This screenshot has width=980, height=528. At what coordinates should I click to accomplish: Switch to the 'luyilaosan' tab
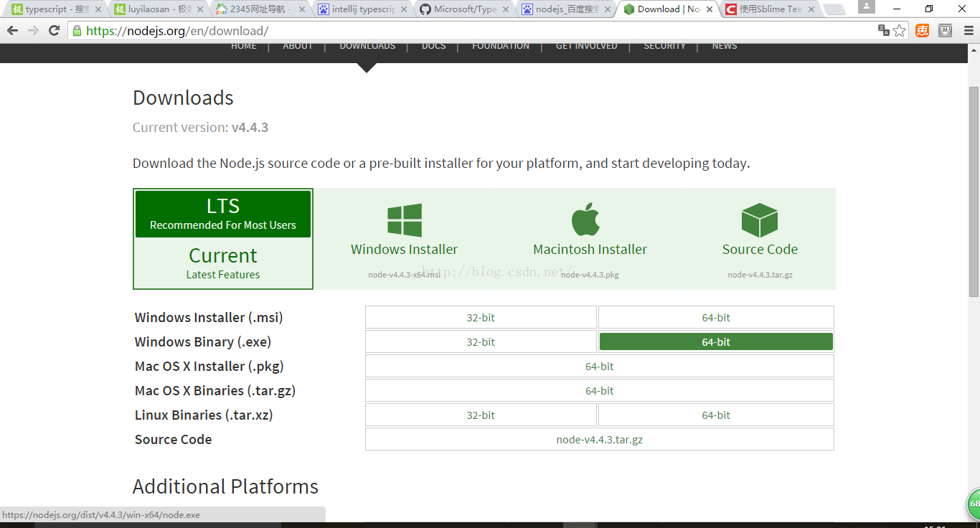click(x=158, y=9)
